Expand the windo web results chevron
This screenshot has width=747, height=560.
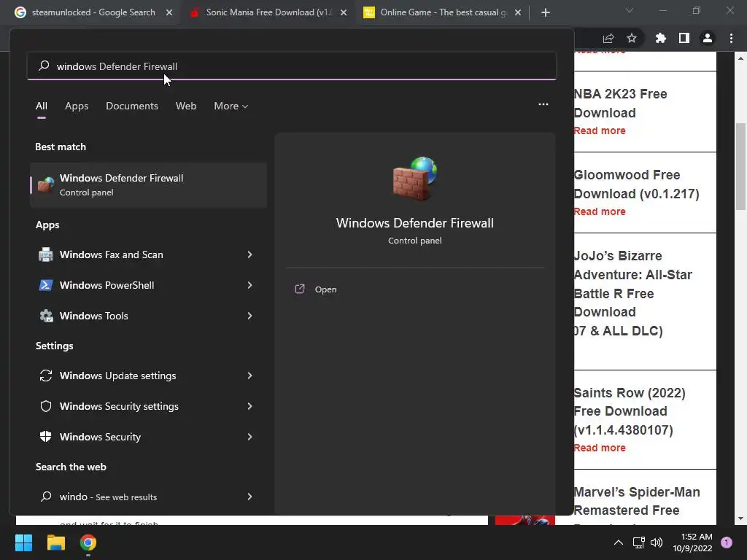[249, 497]
